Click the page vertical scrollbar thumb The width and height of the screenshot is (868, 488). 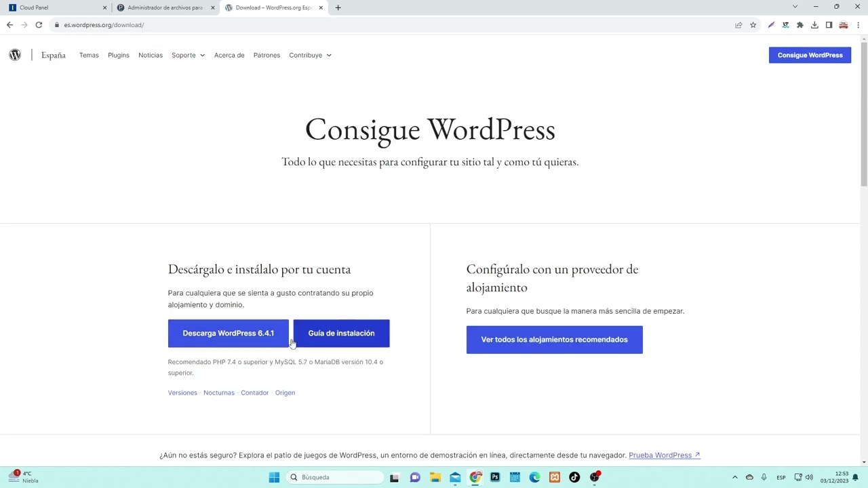click(x=864, y=113)
